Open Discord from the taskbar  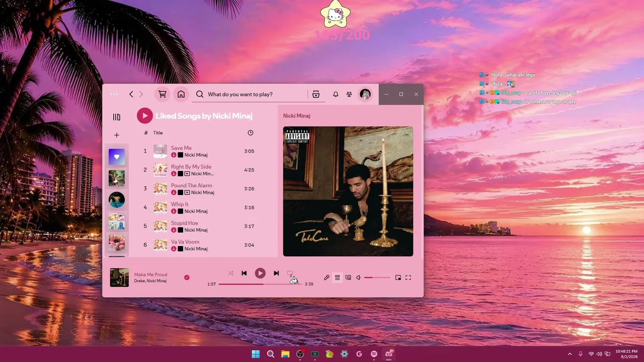[388, 354]
